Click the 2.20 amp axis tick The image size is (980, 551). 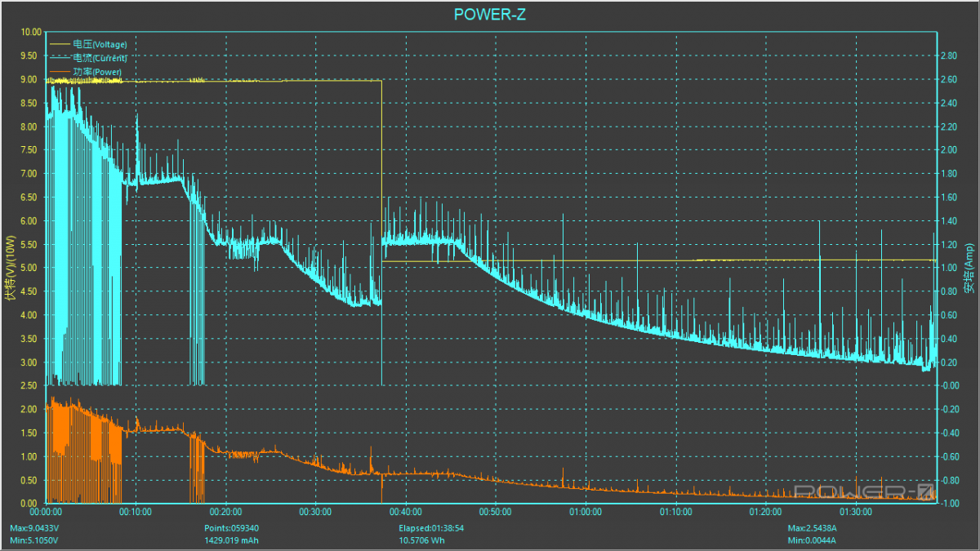point(947,127)
